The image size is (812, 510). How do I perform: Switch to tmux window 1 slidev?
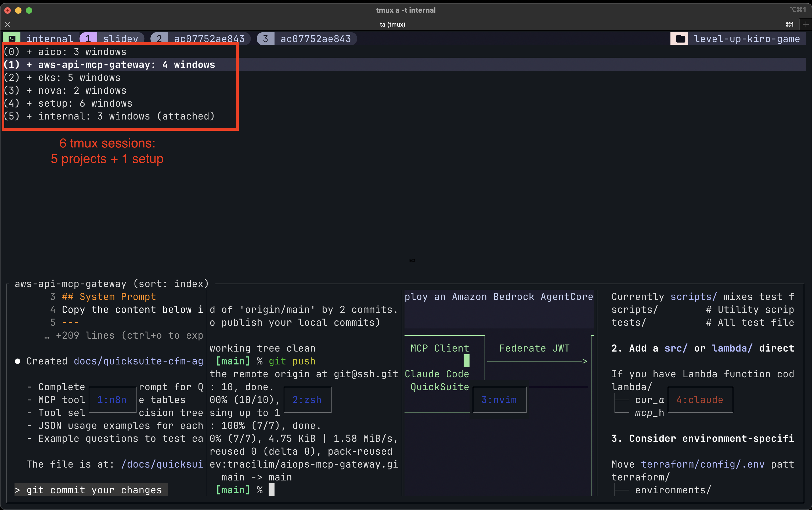pos(112,39)
